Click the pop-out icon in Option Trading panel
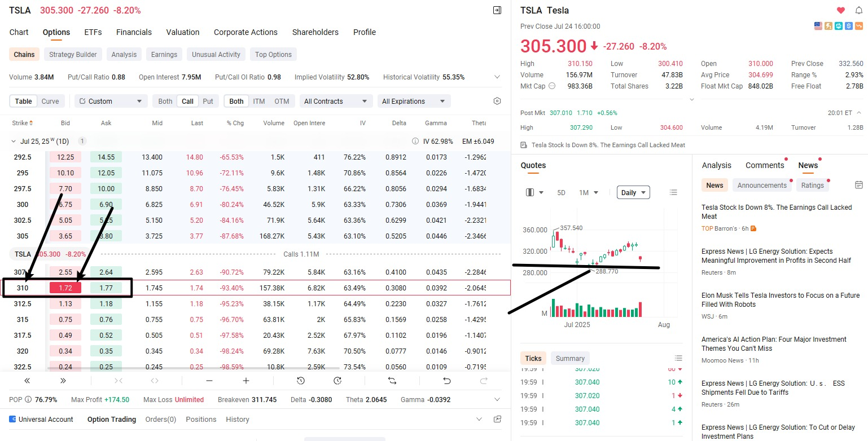This screenshot has height=441, width=868. tap(497, 419)
